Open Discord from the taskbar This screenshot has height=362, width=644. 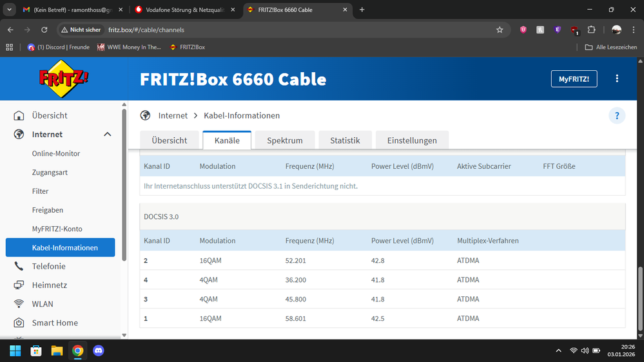(x=99, y=350)
